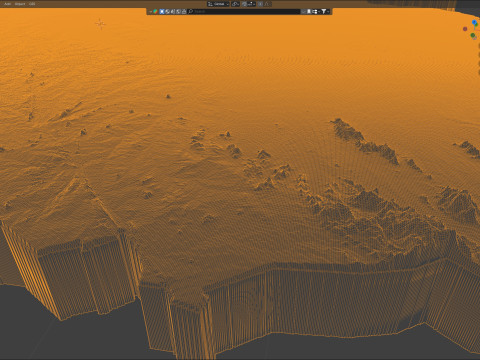Click the search field in the header bar

pyautogui.click(x=244, y=12)
